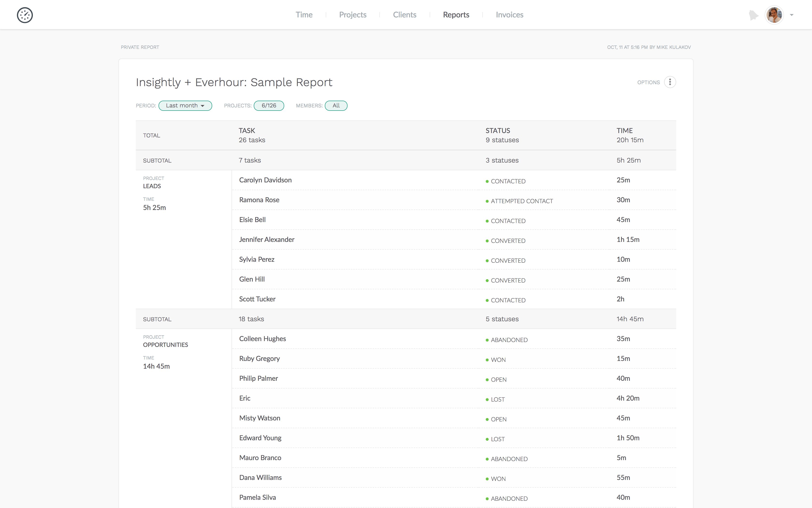Go to the Time tab

tap(304, 15)
